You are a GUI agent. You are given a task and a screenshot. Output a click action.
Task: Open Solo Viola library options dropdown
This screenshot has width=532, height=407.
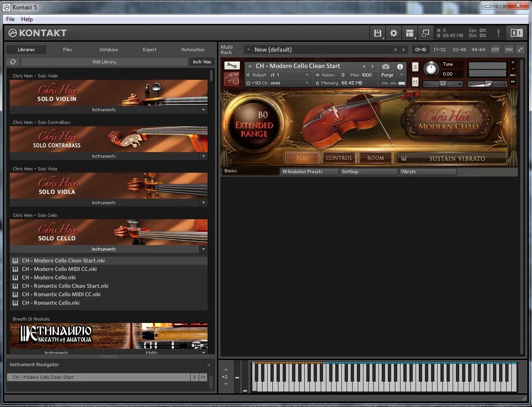(x=203, y=202)
